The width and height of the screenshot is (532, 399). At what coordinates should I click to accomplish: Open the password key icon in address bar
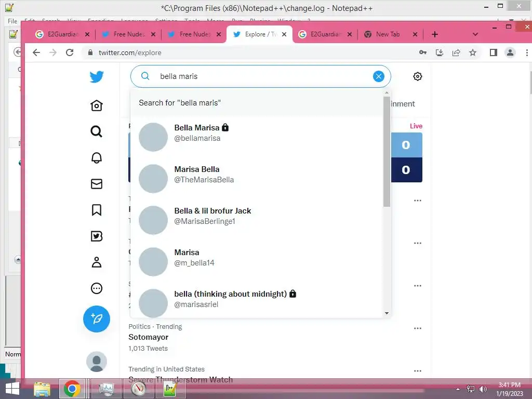[x=423, y=52]
